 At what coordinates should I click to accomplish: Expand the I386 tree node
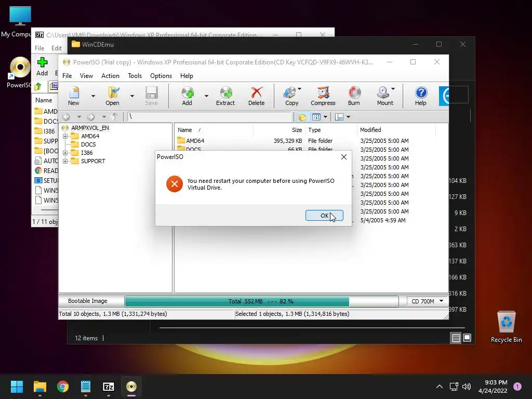(65, 153)
